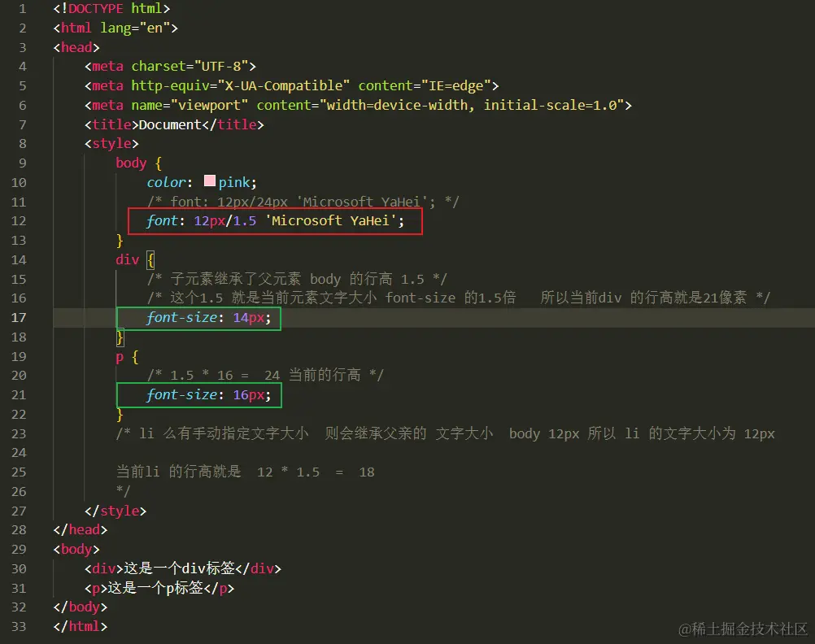Screen dimensions: 815x644
Task: Click the closing </html> tag
Action: point(78,626)
